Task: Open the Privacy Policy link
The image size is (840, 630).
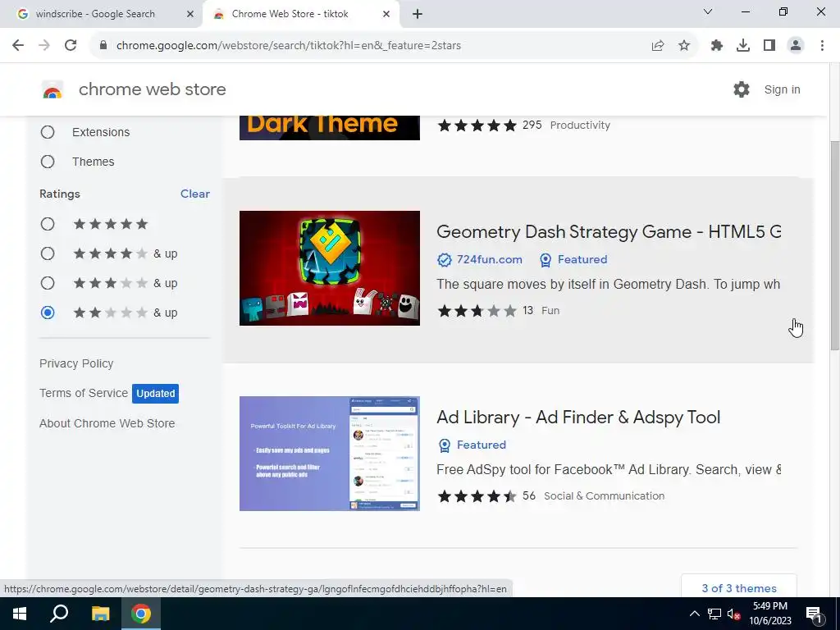Action: coord(76,363)
